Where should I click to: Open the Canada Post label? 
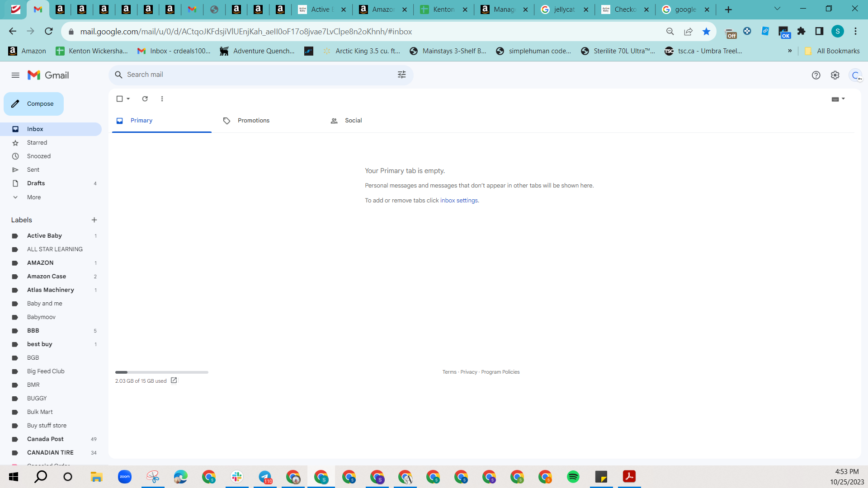[51, 439]
